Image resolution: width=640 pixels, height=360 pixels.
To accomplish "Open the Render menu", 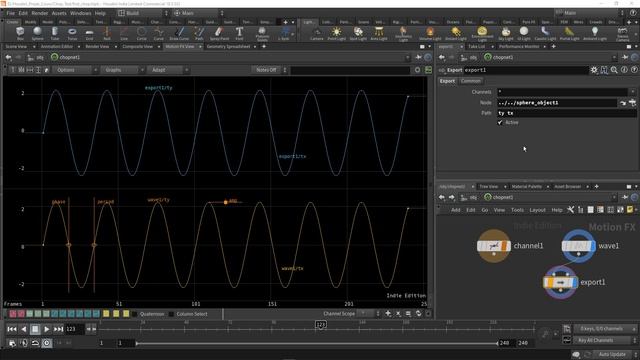I will [40, 13].
